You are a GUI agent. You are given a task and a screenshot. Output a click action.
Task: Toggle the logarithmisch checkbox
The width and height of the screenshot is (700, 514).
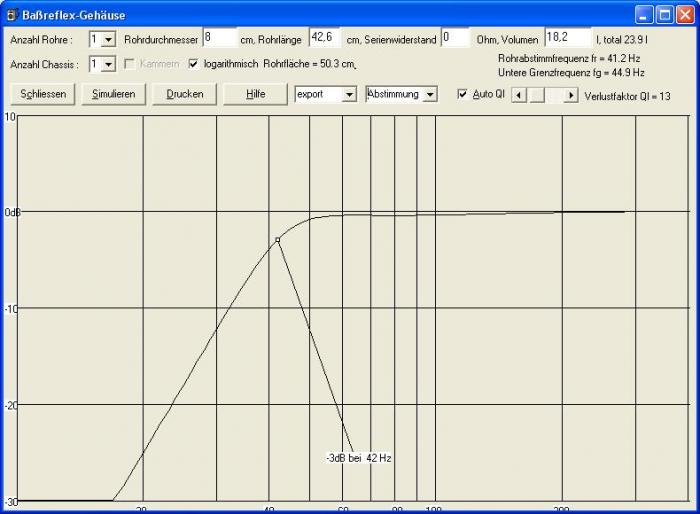[x=194, y=64]
